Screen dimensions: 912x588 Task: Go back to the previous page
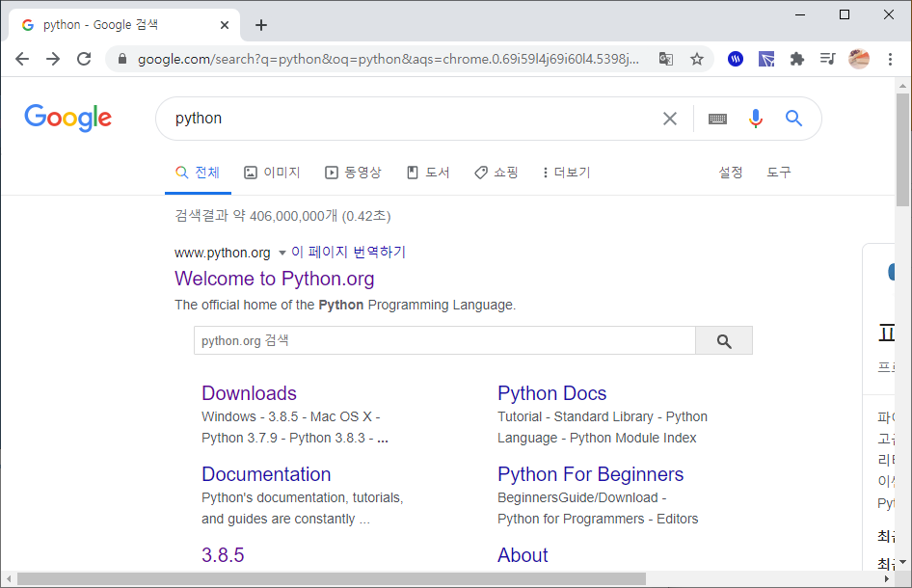tap(22, 59)
